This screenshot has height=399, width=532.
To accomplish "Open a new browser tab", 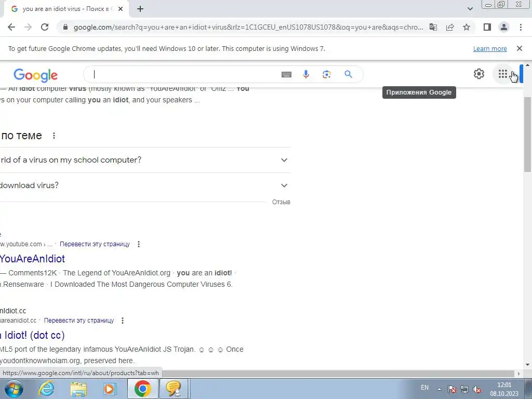I will point(140,9).
